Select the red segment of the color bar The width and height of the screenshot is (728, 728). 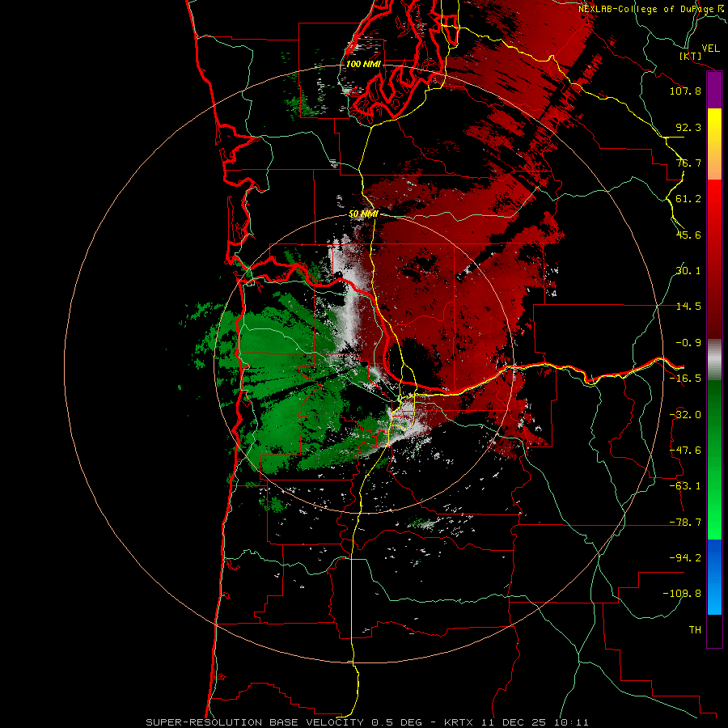tap(714, 259)
